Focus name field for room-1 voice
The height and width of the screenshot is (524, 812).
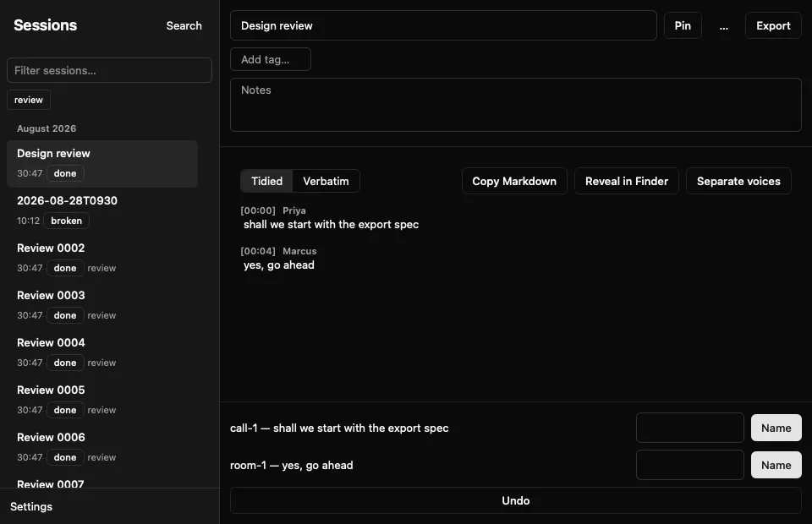click(690, 465)
